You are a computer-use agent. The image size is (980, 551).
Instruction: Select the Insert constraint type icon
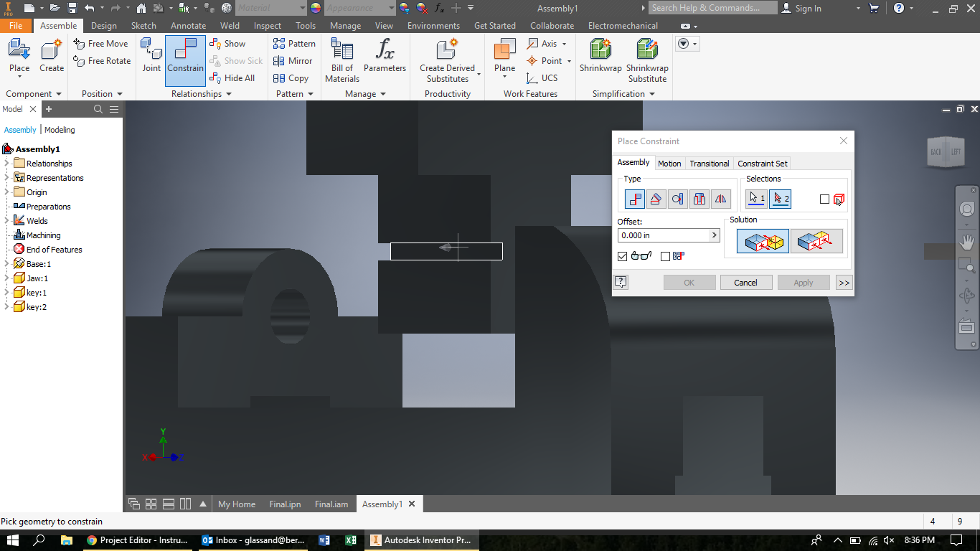tap(699, 199)
